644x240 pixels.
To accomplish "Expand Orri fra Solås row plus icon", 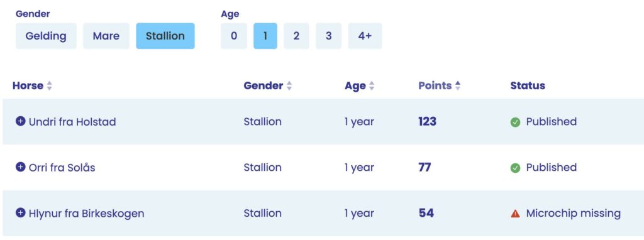I will click(21, 167).
